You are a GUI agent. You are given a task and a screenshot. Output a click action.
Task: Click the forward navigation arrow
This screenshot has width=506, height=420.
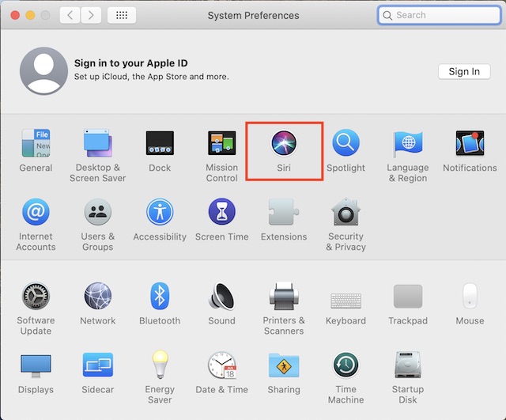coord(91,15)
